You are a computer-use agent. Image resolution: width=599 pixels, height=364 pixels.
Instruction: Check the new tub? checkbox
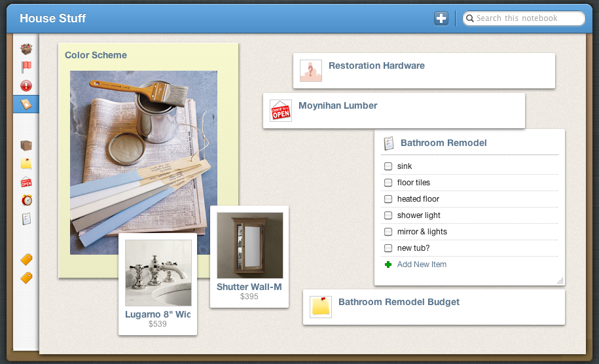point(388,248)
